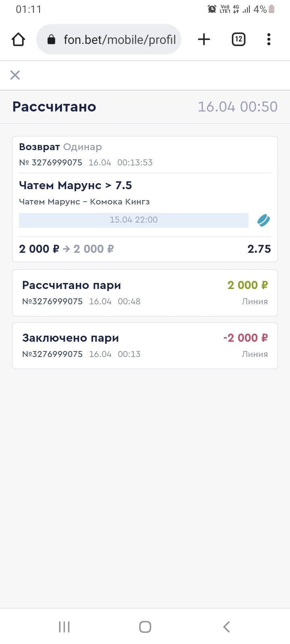
Task: Focus the fon.bet address bar
Action: coord(119,39)
